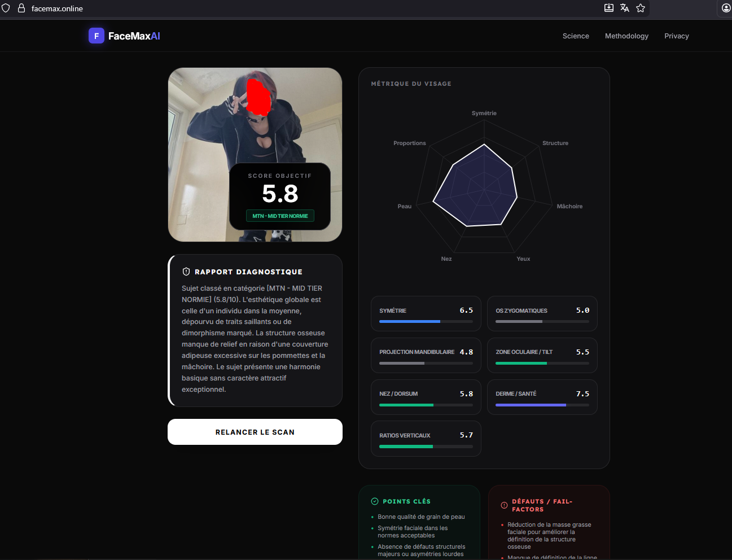
Task: Go to the Methodology page
Action: 626,36
